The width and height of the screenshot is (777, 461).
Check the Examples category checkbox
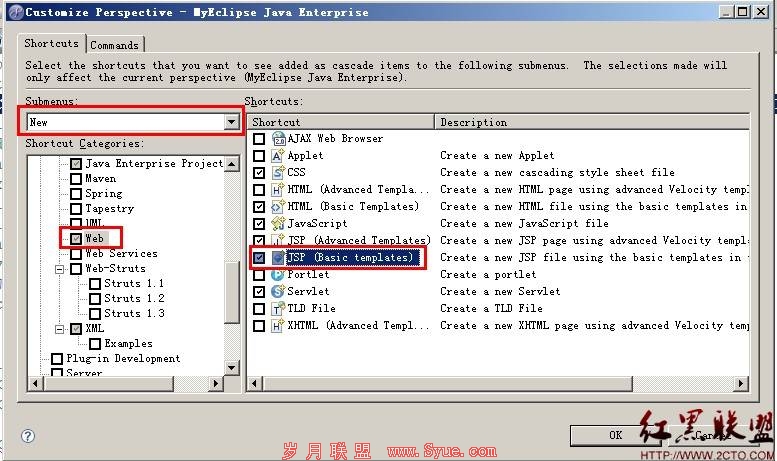pos(95,344)
